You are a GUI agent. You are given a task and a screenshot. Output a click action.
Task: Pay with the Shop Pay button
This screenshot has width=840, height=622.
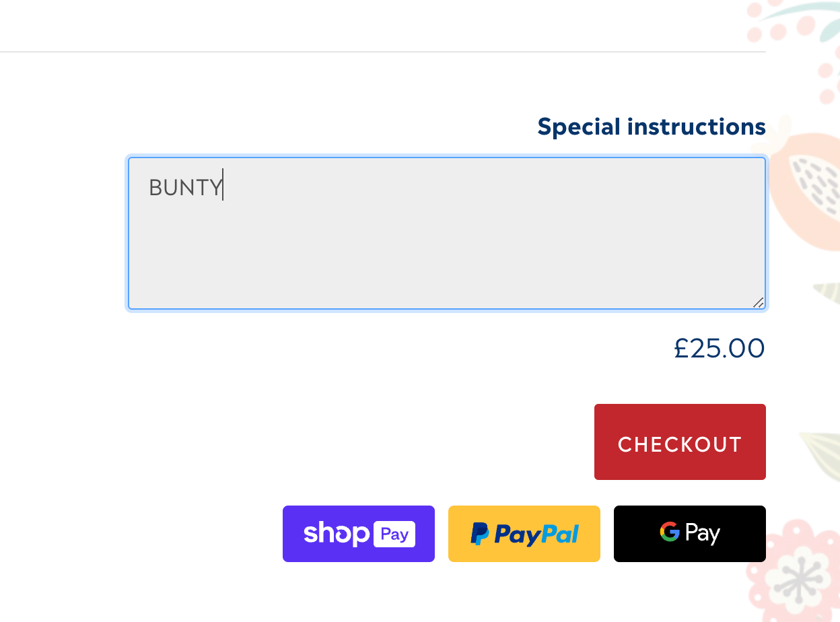click(359, 534)
